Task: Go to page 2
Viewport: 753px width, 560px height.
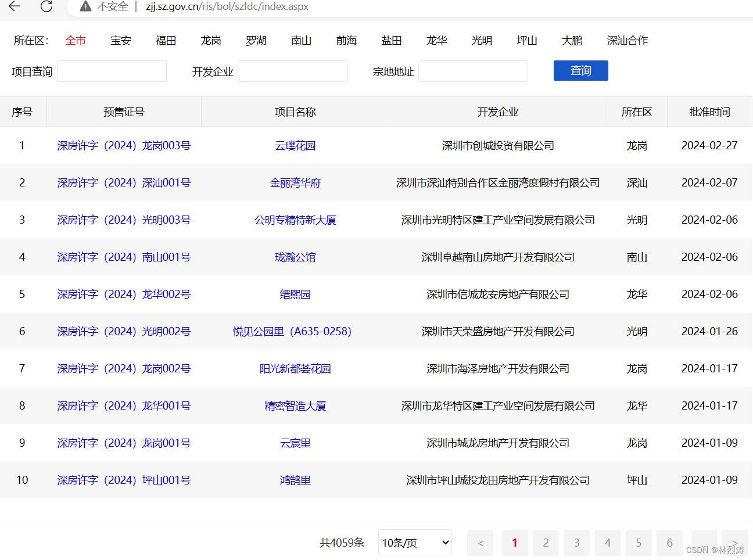Action: pos(546,543)
